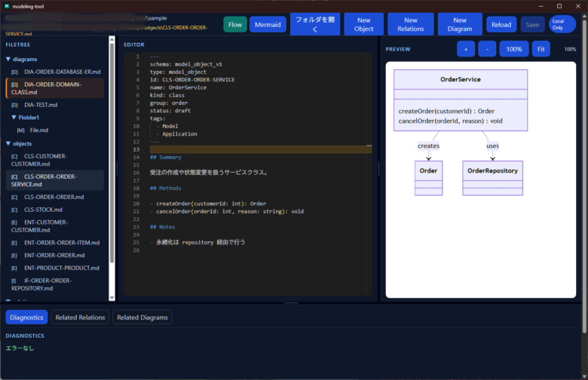Click the New Object button
The image size is (588, 380).
tap(363, 25)
